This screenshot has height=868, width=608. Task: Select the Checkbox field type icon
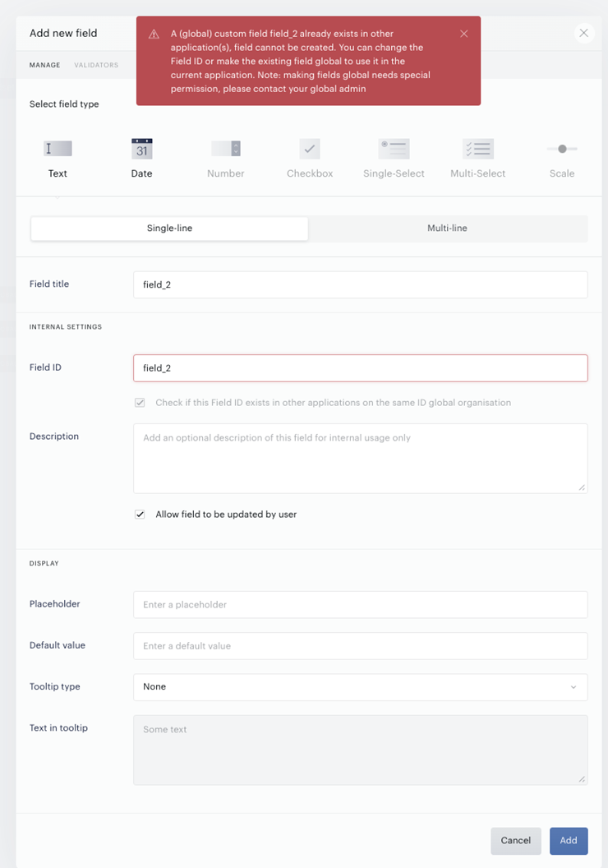pyautogui.click(x=310, y=148)
